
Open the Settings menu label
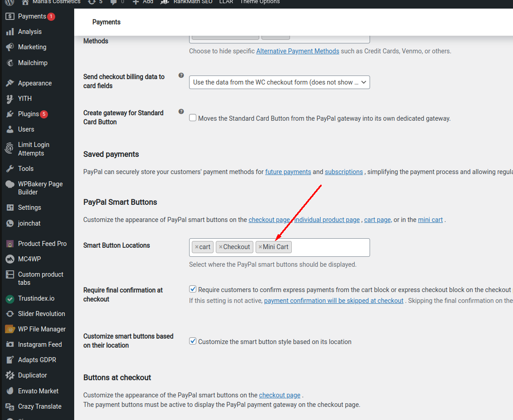[29, 208]
